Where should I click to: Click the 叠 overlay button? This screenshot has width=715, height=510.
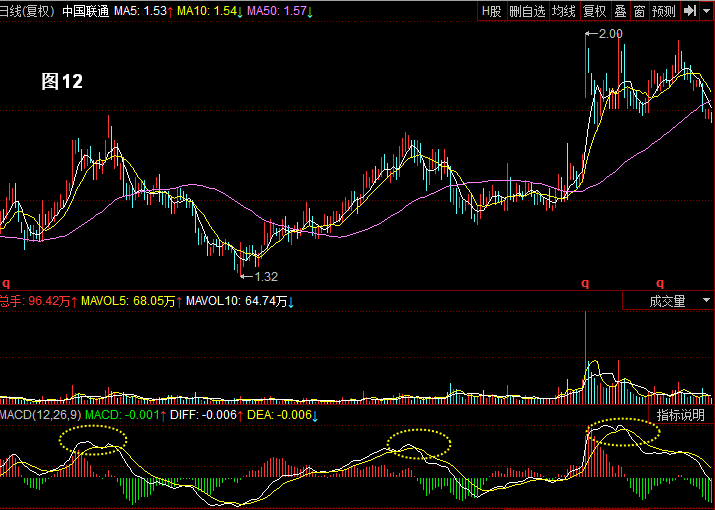click(x=621, y=11)
